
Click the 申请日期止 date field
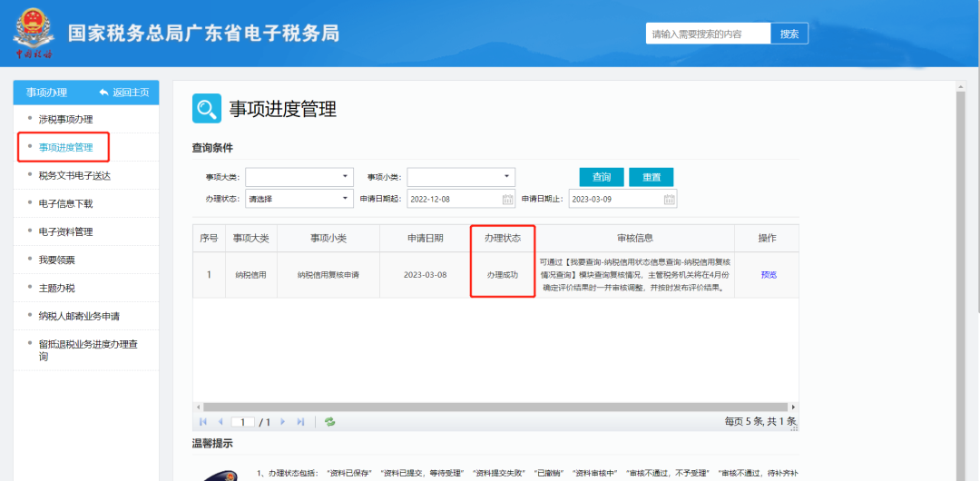pos(623,200)
